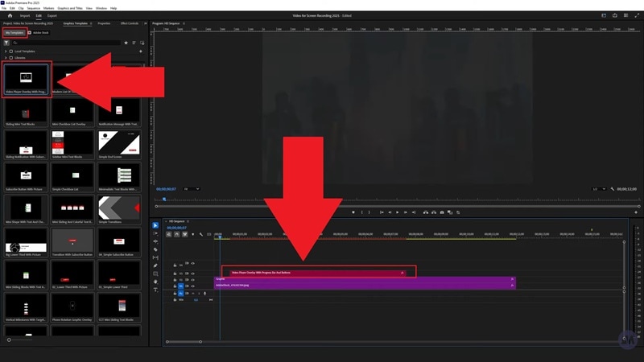Viewport: 644px width, 362px height.
Task: Click the Program monitor scrub bar playhead
Action: click(164, 200)
